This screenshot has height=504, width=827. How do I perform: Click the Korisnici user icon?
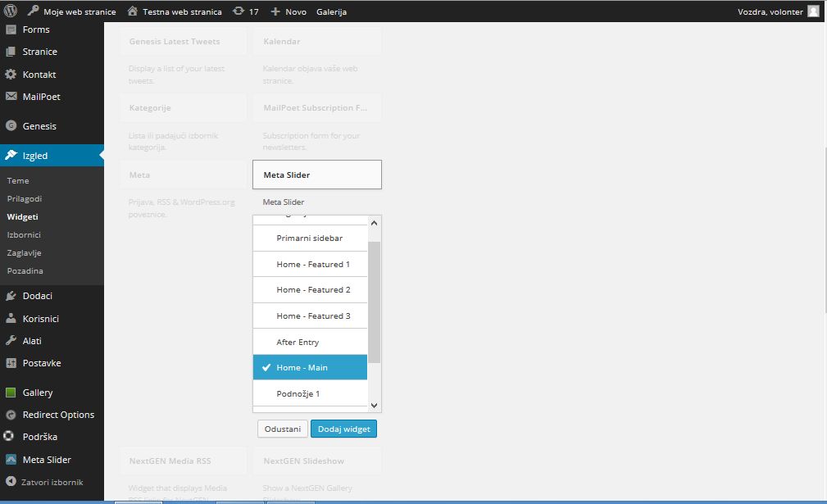click(11, 318)
